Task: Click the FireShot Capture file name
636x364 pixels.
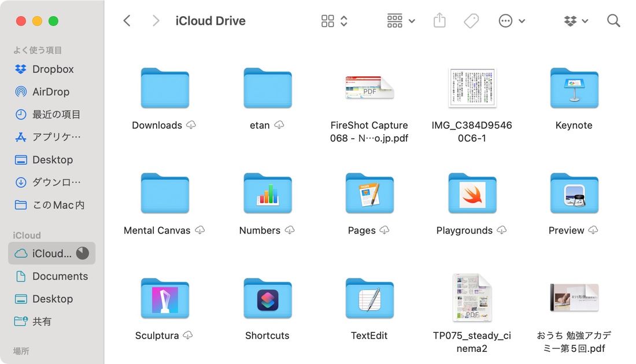Action: [369, 132]
